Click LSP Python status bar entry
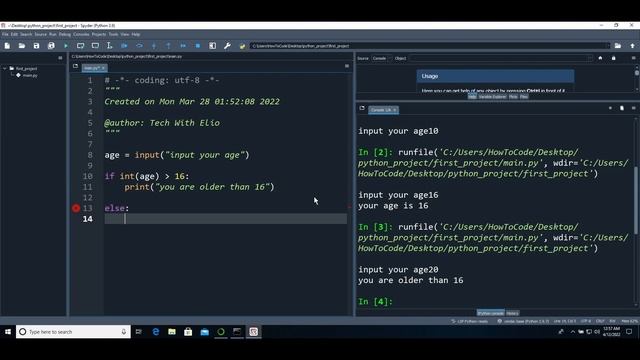Image resolution: width=640 pixels, height=360 pixels. [469, 321]
